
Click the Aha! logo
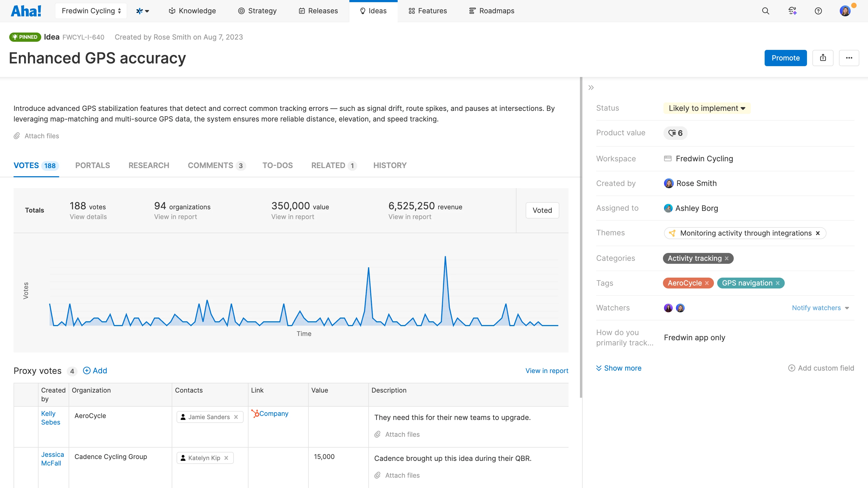tap(26, 11)
